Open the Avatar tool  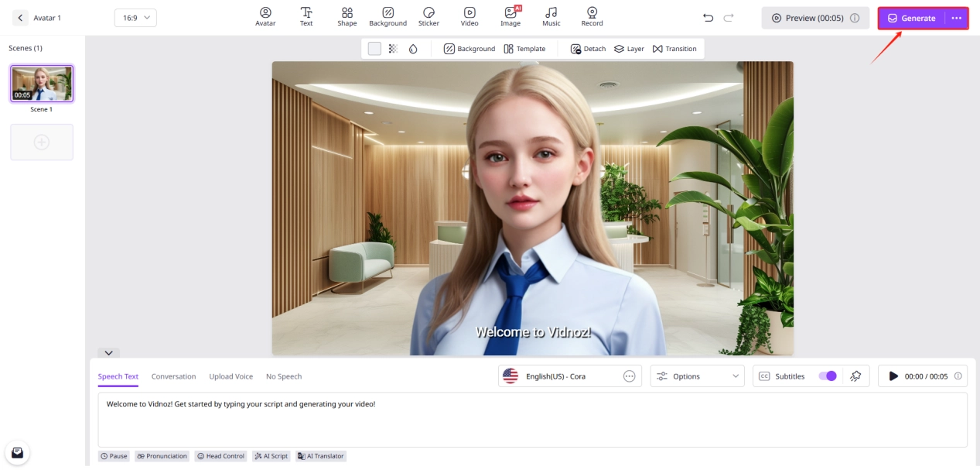tap(265, 16)
